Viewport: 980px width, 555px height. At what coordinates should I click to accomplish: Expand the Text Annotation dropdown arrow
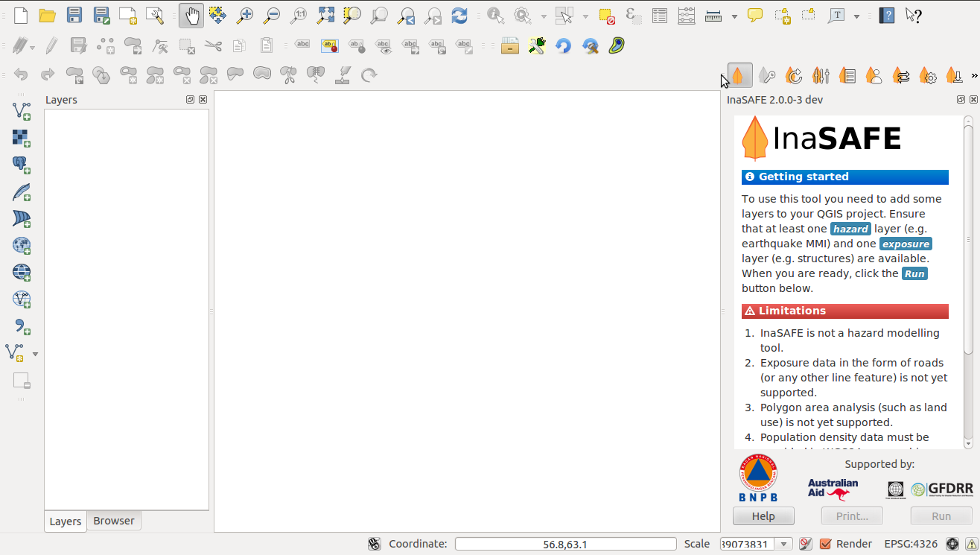pos(856,16)
